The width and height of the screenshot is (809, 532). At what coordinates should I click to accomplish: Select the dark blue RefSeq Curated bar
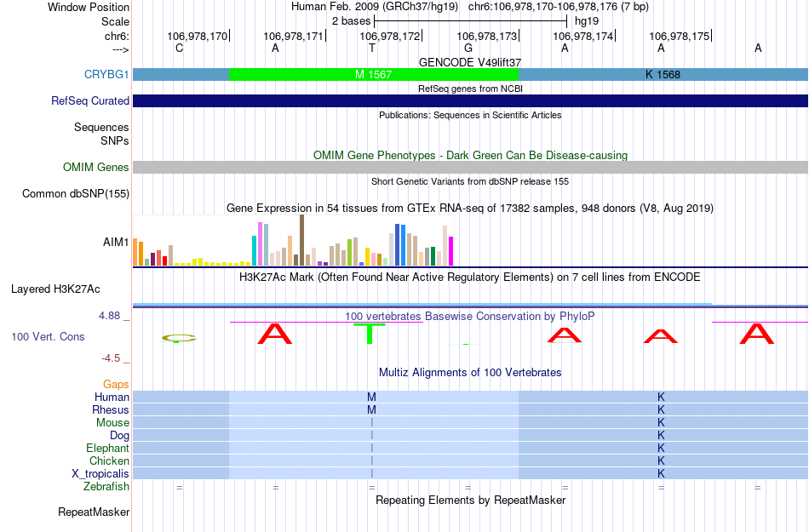point(471,101)
